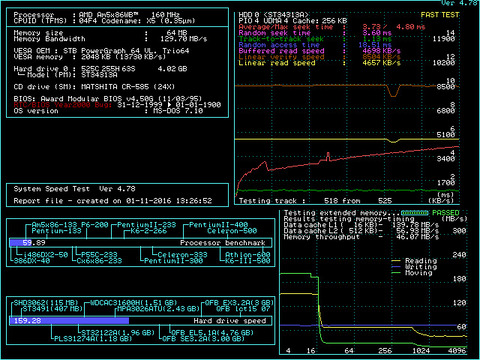
Task: Click the Celeron-500 benchmark marker
Action: pyautogui.click(x=232, y=231)
